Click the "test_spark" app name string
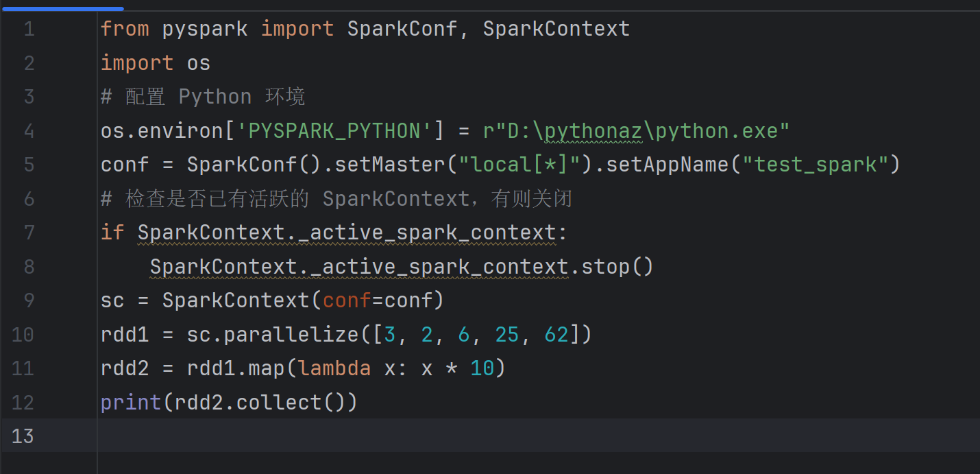 click(816, 165)
